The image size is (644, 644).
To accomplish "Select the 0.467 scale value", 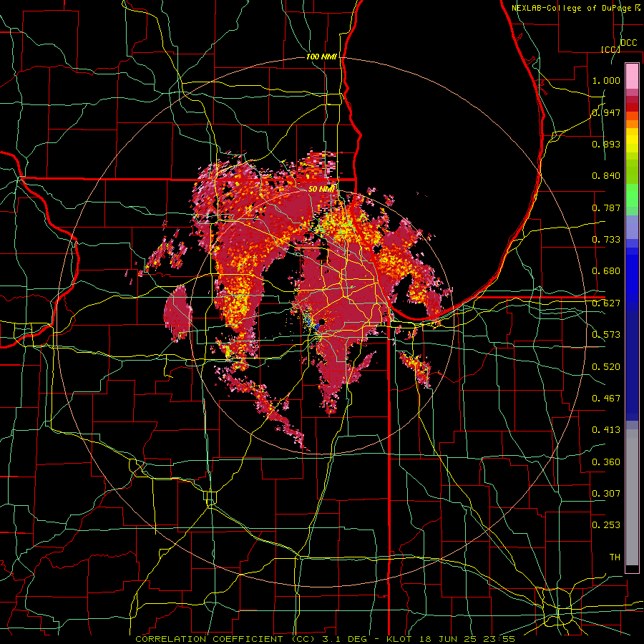I will tap(606, 399).
